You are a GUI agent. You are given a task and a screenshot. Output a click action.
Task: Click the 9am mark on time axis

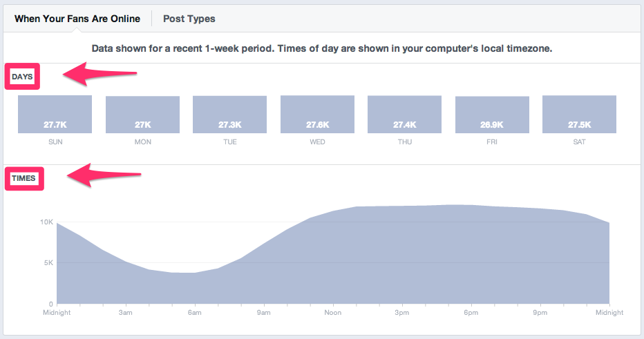tap(263, 313)
